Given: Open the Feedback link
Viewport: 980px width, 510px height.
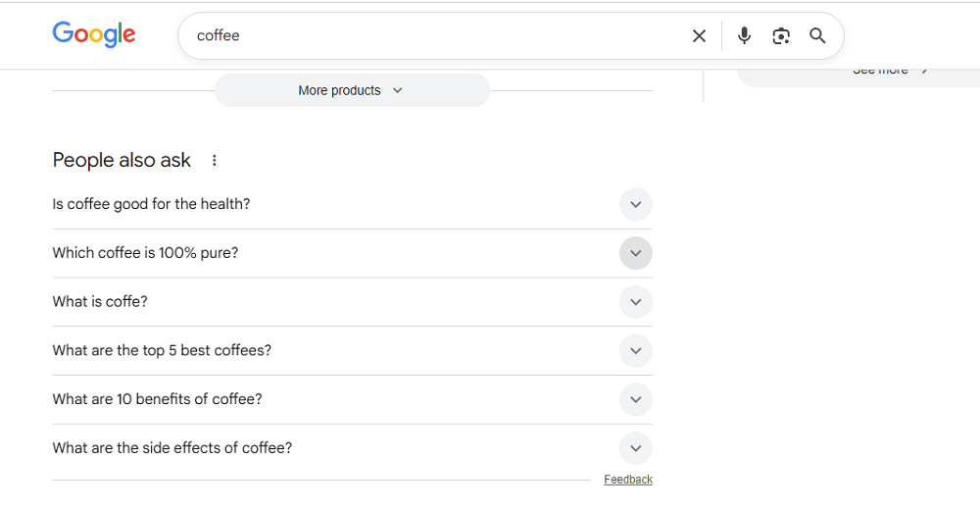Looking at the screenshot, I should [628, 480].
